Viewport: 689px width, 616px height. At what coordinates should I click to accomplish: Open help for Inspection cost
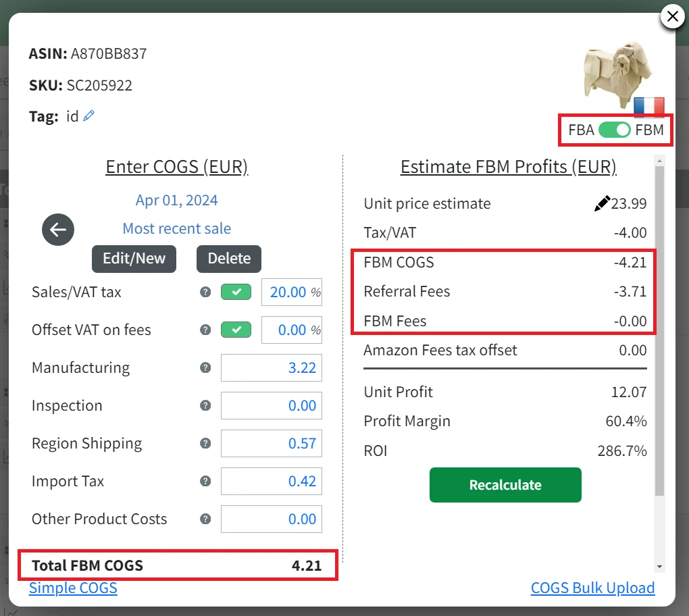coord(205,405)
